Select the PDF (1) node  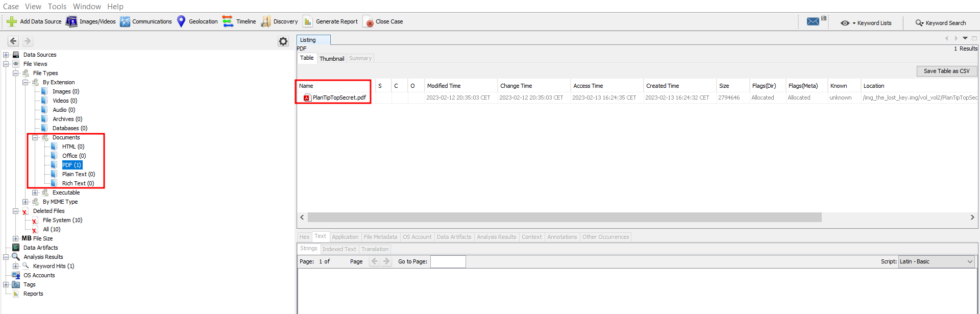(72, 165)
